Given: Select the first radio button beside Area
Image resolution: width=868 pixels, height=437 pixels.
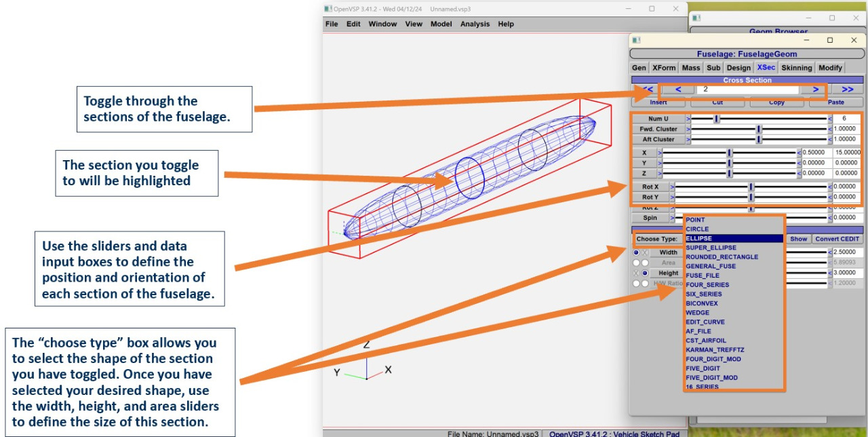Looking at the screenshot, I should [636, 263].
